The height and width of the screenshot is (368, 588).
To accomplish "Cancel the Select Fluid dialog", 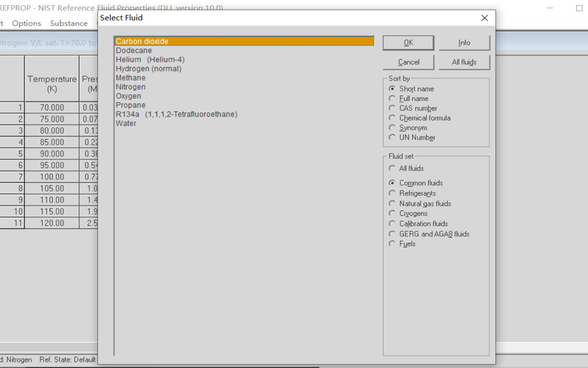I will (x=408, y=62).
